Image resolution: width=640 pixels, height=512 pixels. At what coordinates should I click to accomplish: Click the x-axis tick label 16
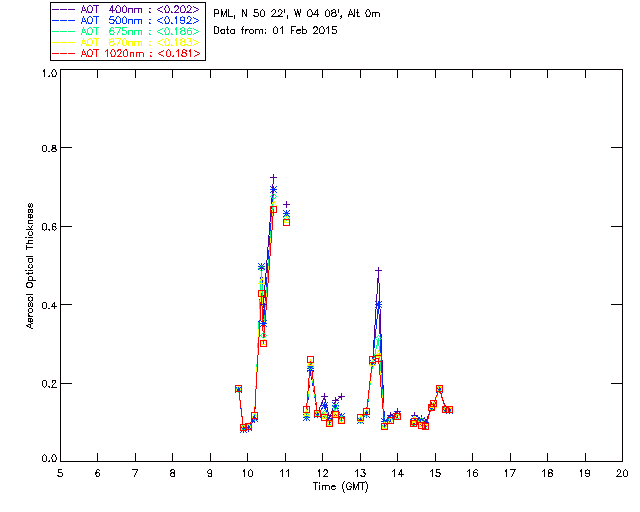(x=472, y=473)
